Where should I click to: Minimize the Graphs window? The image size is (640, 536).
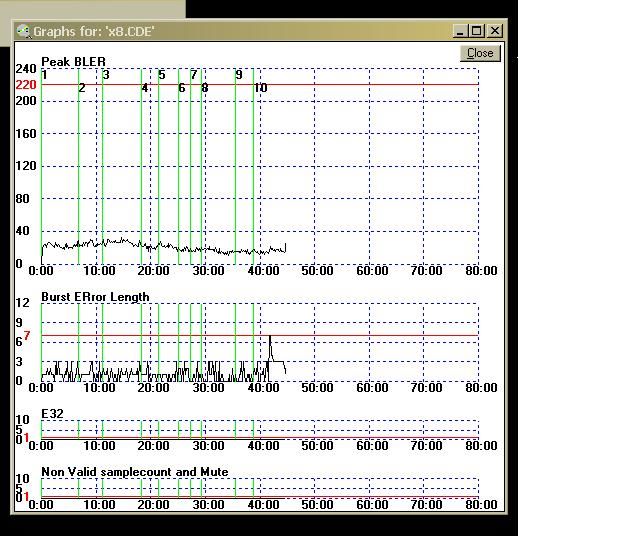[460, 31]
